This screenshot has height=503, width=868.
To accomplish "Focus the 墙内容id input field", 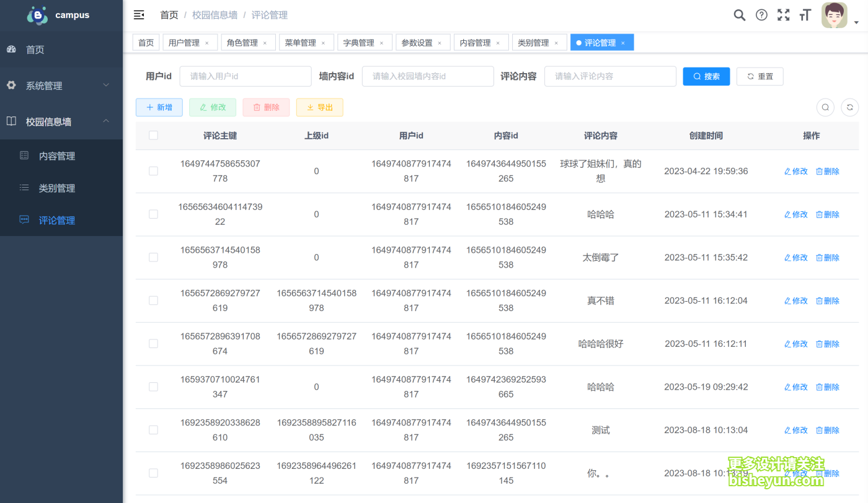I will point(428,76).
